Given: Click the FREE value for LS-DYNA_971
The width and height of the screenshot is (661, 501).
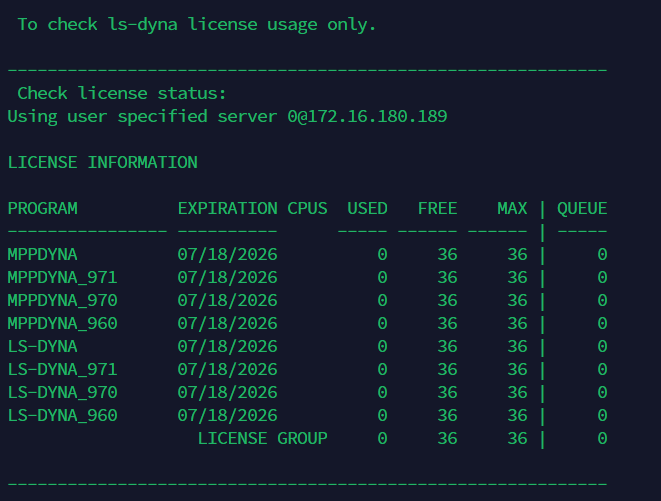Looking at the screenshot, I should click(x=447, y=369).
